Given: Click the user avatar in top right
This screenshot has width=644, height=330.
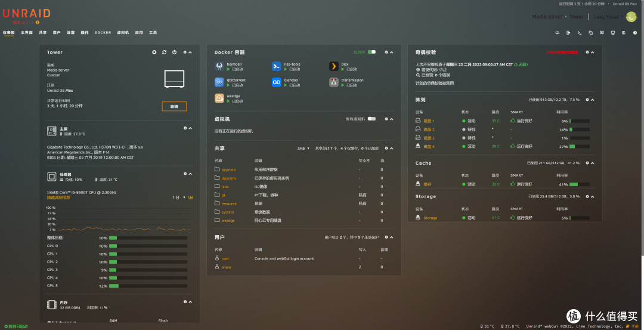Looking at the screenshot, I should coord(630,17).
